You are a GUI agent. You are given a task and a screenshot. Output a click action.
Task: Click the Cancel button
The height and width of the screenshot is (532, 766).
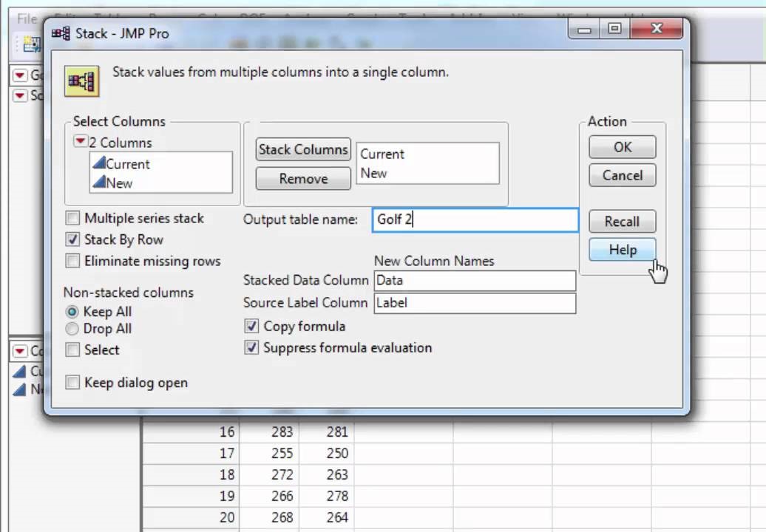tap(623, 175)
